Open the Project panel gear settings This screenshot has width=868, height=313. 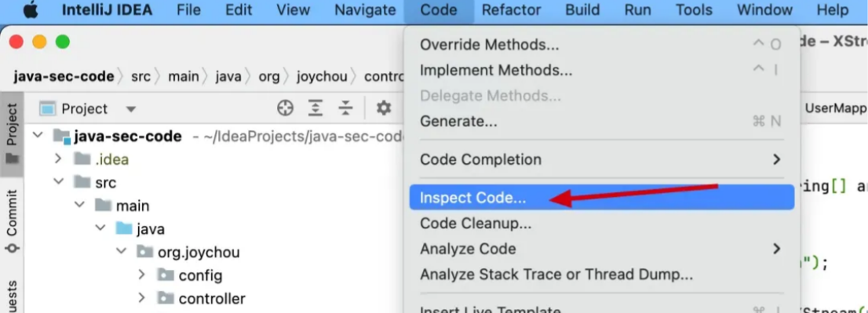tap(384, 108)
